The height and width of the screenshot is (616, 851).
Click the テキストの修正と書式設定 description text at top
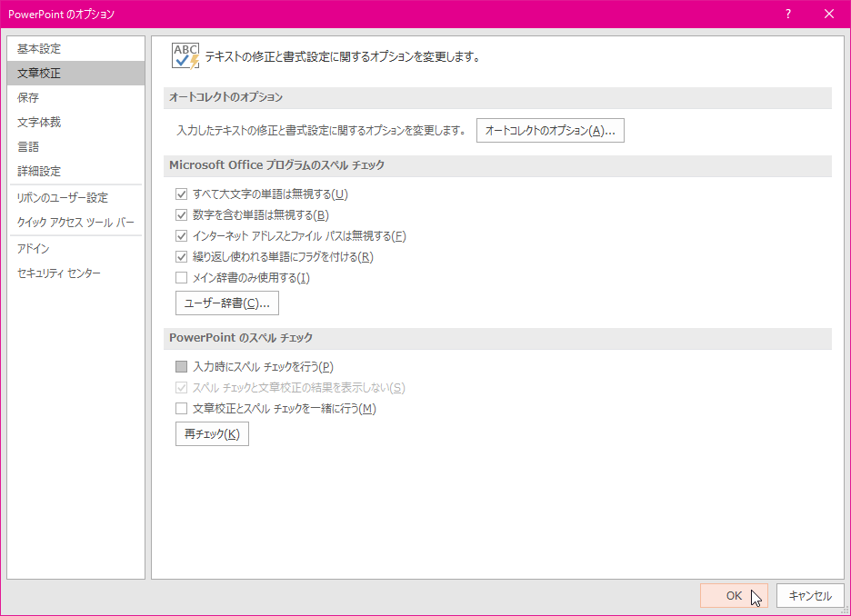343,57
